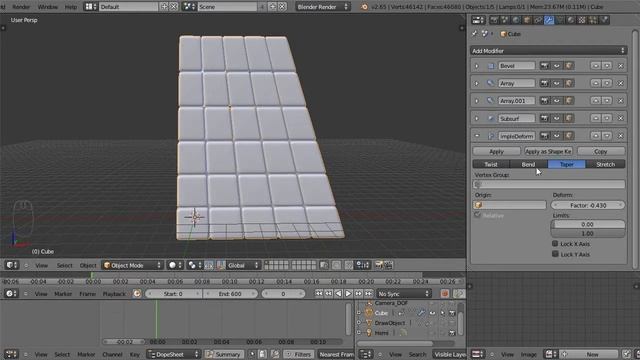Open the Object Mode dropdown
The height and width of the screenshot is (360, 640).
click(132, 265)
